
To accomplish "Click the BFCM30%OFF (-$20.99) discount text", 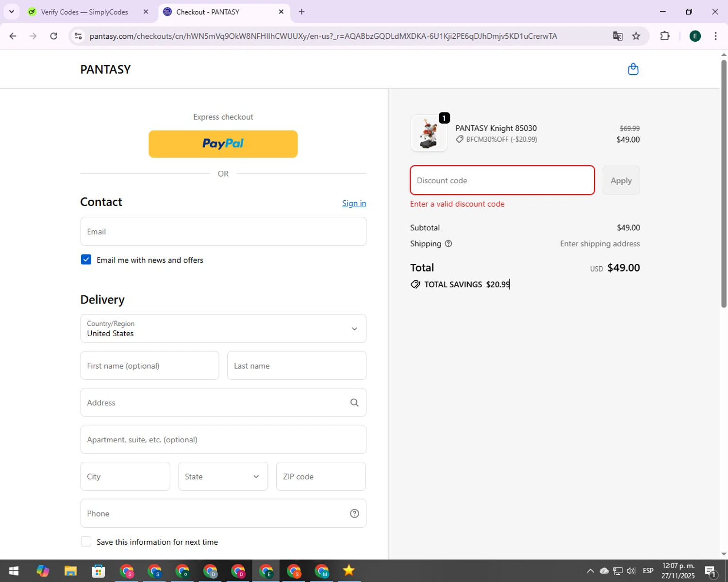I will 501,139.
